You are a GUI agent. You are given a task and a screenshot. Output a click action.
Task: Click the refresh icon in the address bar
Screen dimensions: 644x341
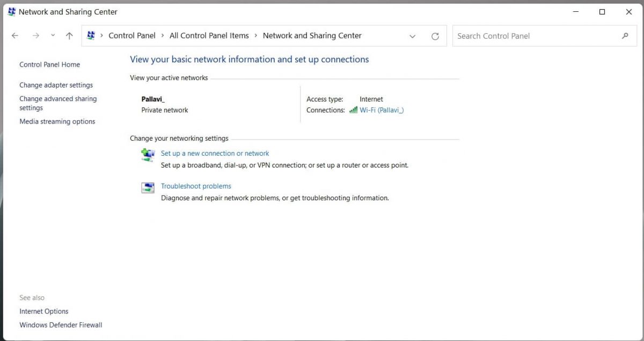(x=435, y=35)
